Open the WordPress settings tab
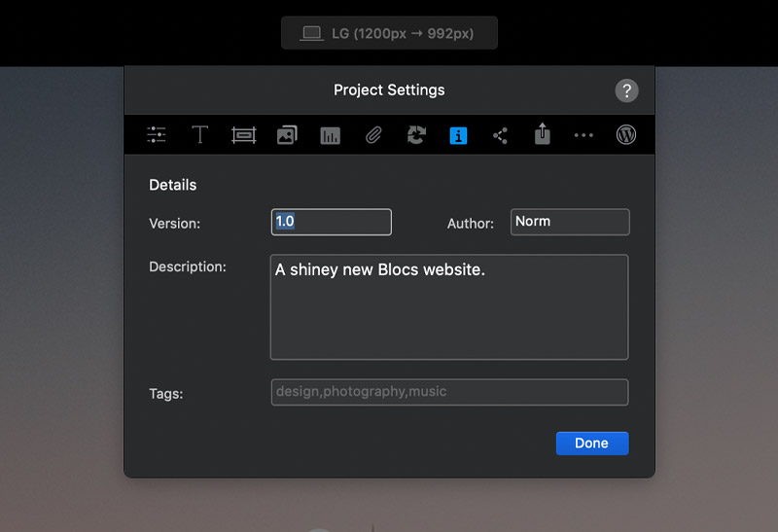The width and height of the screenshot is (778, 532). [626, 135]
